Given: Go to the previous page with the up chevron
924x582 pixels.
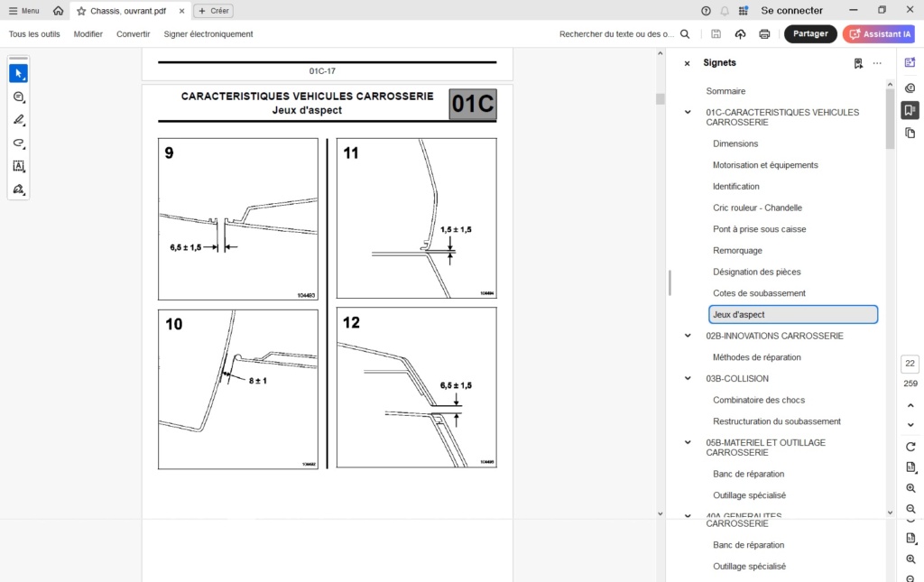Looking at the screenshot, I should click(910, 405).
